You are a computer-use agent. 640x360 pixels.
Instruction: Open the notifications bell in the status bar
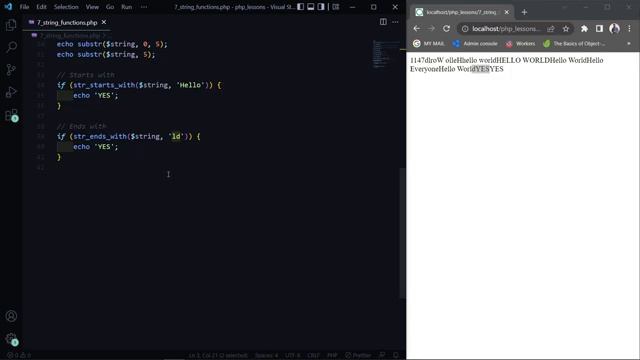[396, 355]
